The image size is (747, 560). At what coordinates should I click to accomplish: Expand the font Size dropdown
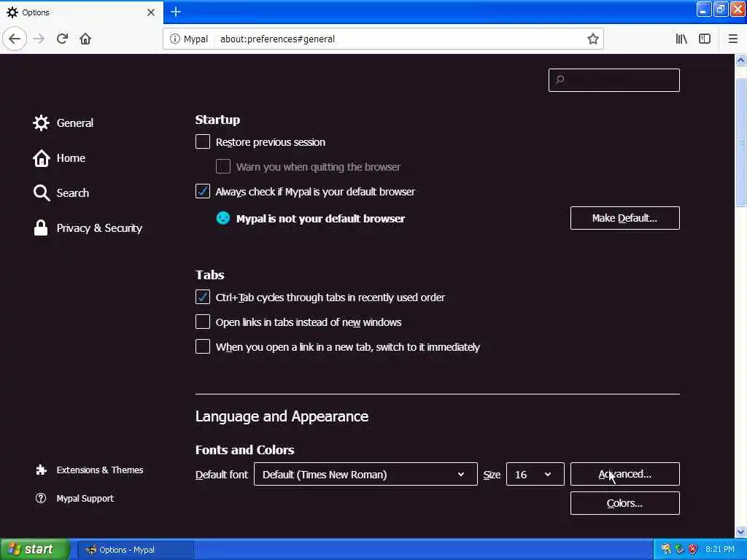pos(535,474)
